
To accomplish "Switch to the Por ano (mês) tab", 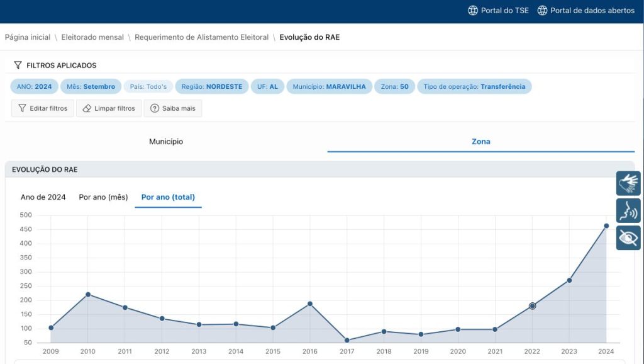I will (x=103, y=197).
